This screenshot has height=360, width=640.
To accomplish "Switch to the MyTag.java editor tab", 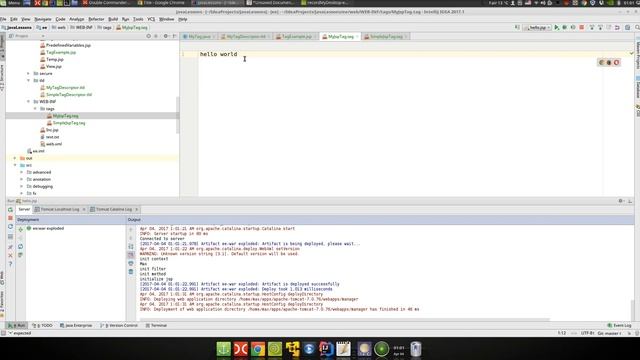I will tap(199, 36).
